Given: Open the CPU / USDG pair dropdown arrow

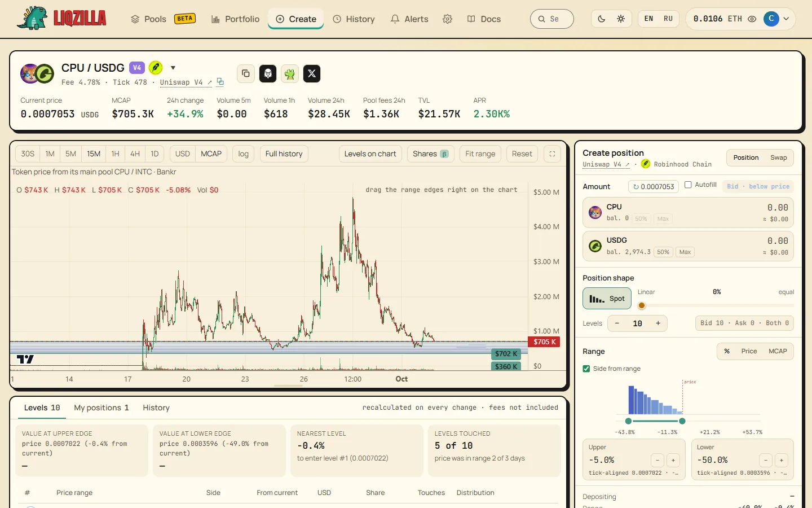Looking at the screenshot, I should click(173, 68).
